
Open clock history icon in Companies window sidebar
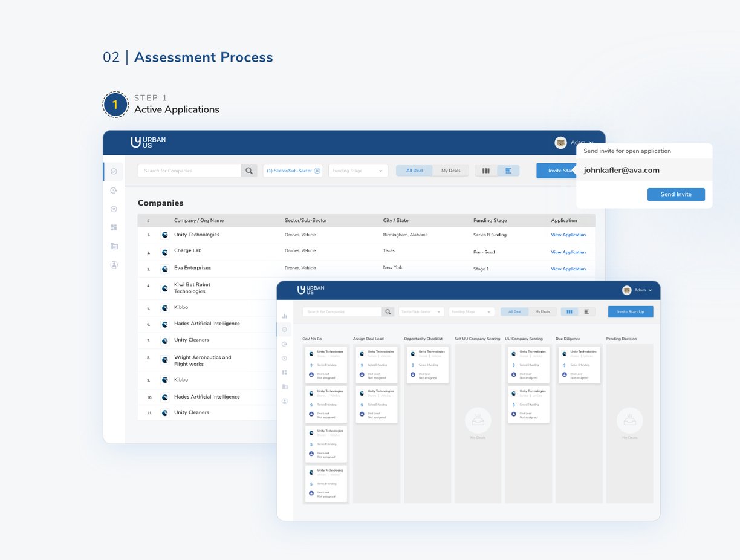click(114, 190)
